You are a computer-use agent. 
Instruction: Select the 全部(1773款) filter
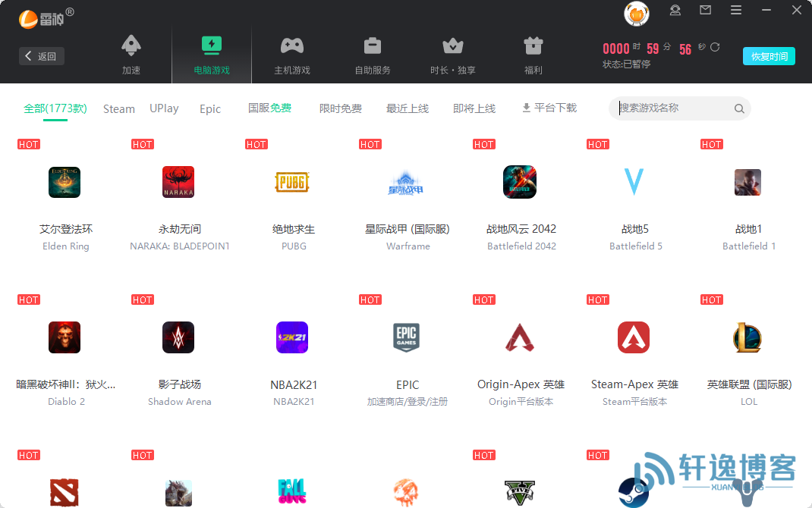point(55,108)
